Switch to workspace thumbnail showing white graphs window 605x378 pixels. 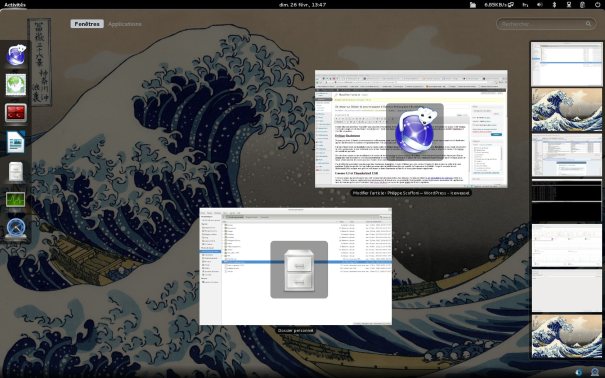click(567, 246)
